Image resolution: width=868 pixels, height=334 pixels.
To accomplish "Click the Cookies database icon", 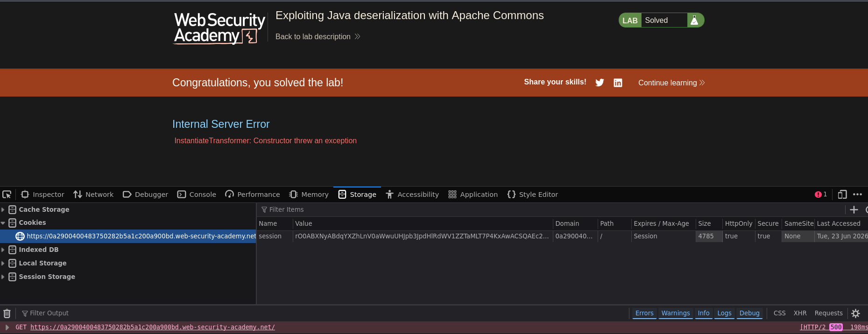I will point(13,223).
